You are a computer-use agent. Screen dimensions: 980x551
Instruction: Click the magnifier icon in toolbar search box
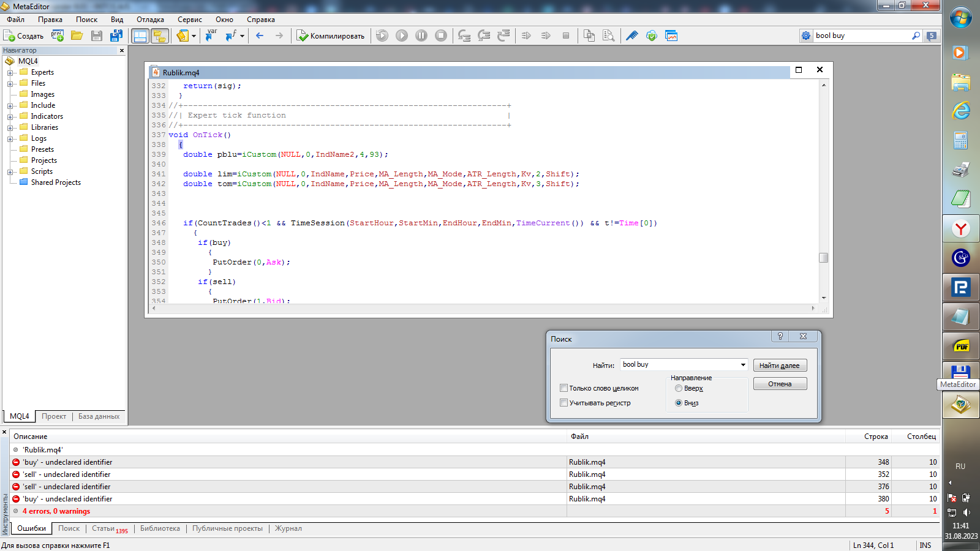click(x=916, y=36)
